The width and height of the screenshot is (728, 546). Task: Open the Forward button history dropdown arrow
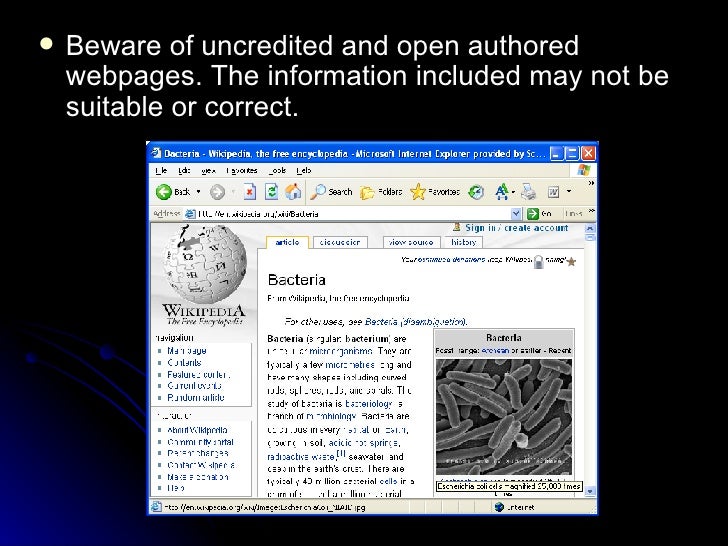[233, 192]
